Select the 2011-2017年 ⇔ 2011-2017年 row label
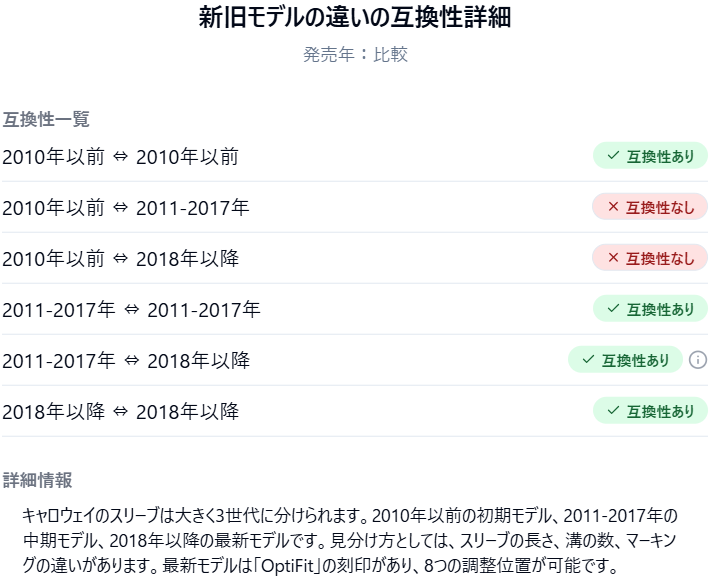The width and height of the screenshot is (728, 579). coord(131,310)
